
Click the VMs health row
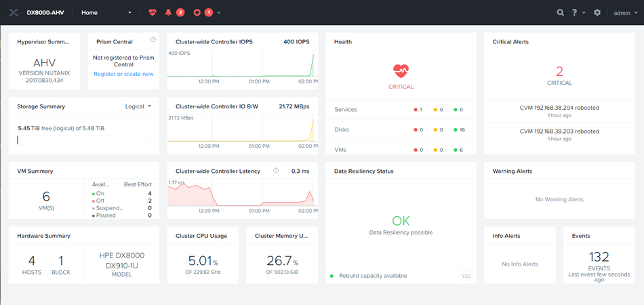pos(401,148)
